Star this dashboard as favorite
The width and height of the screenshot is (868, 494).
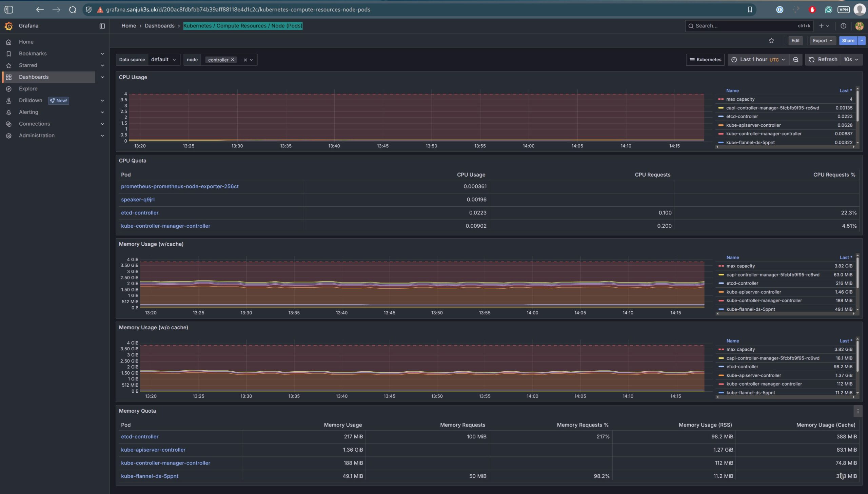(771, 41)
